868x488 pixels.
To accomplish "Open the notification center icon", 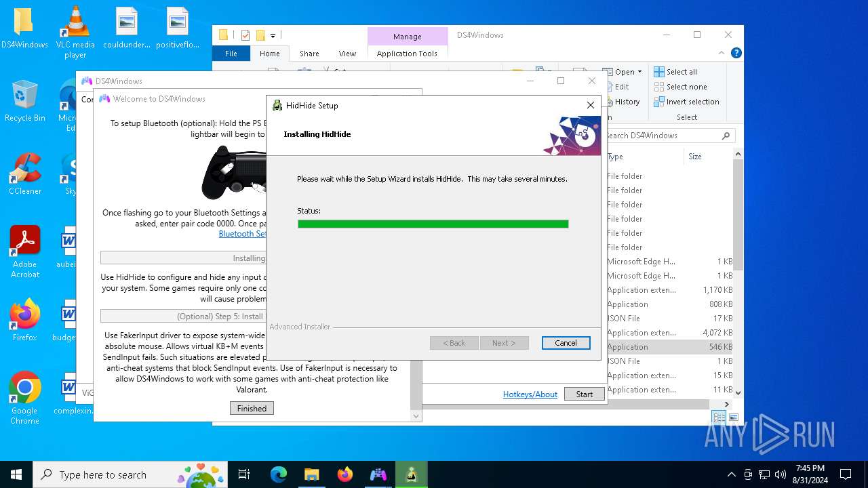I will tap(846, 474).
